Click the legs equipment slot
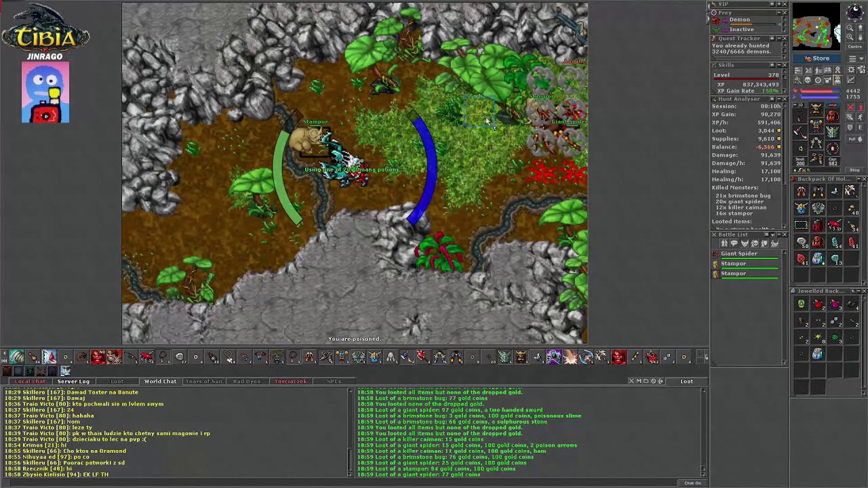 (x=816, y=142)
